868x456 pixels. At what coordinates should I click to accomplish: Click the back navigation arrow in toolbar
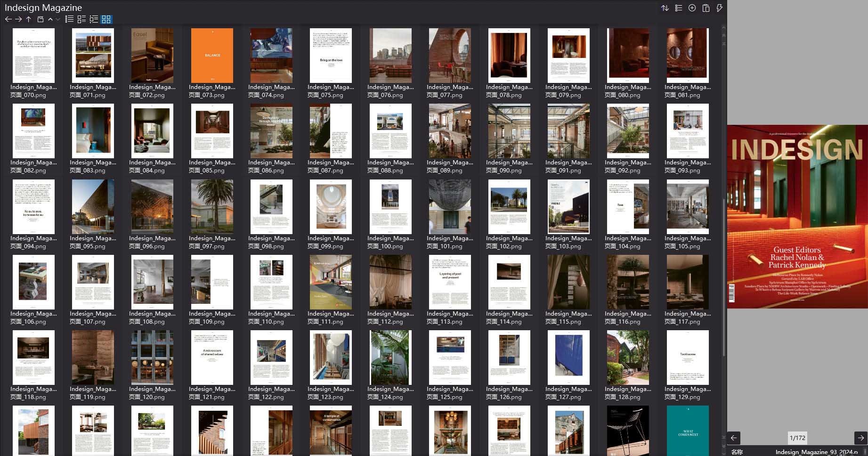pyautogui.click(x=8, y=19)
